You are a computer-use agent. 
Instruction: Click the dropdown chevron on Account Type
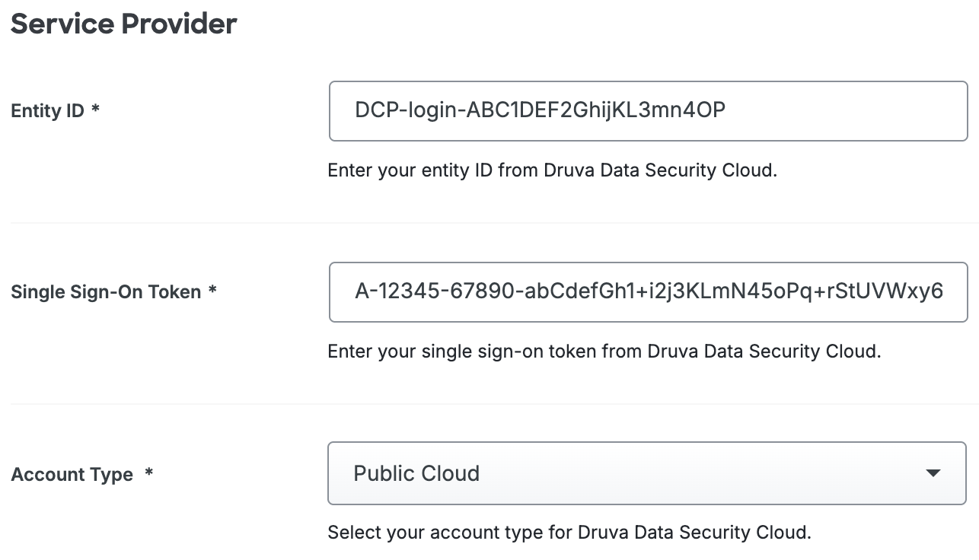point(933,473)
